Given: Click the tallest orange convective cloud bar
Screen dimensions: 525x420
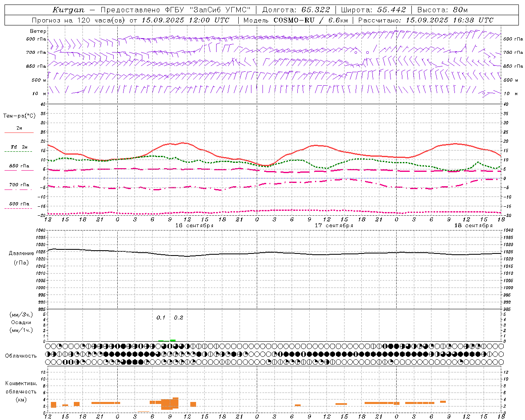Looking at the screenshot, I should click(x=176, y=403).
